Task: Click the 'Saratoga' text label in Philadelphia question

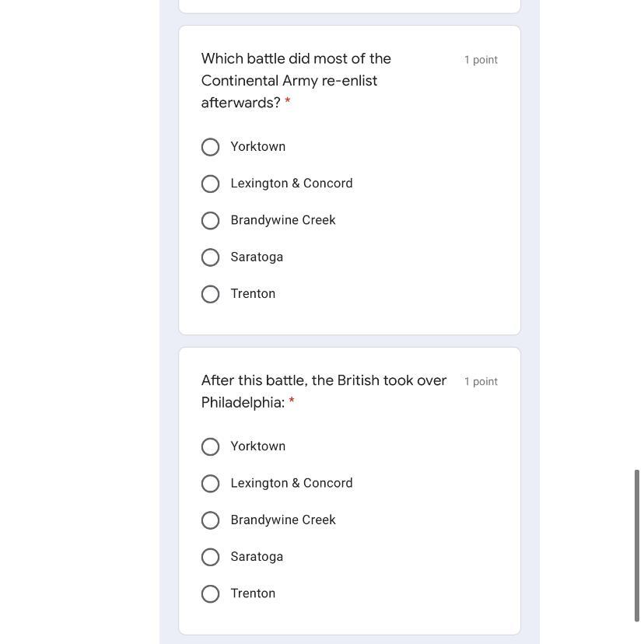Action: click(257, 557)
